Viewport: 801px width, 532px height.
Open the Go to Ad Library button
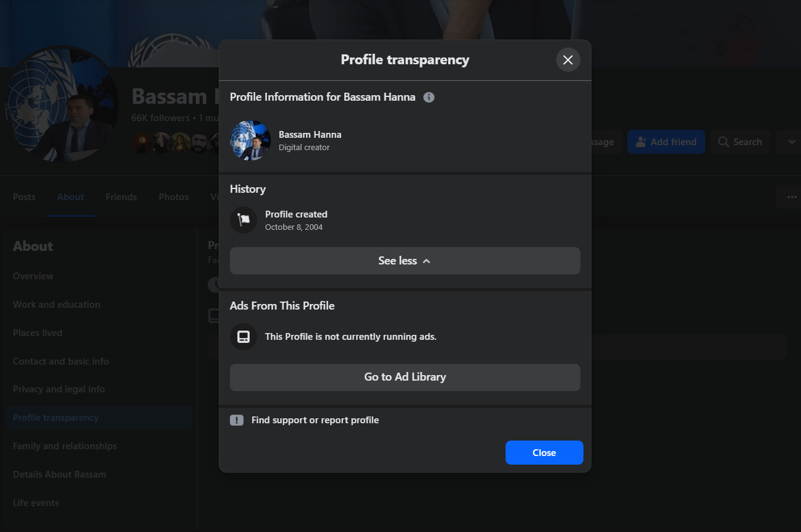coord(405,377)
